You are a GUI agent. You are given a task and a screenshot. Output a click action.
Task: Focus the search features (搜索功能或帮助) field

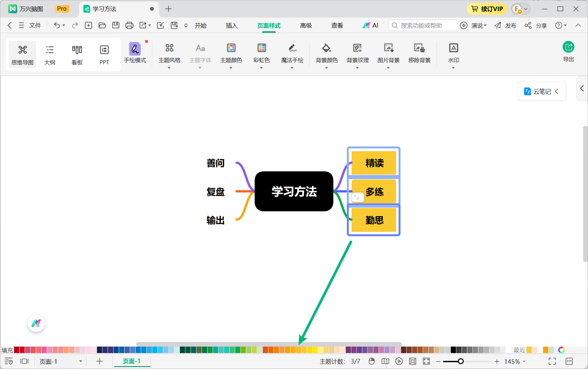(423, 25)
